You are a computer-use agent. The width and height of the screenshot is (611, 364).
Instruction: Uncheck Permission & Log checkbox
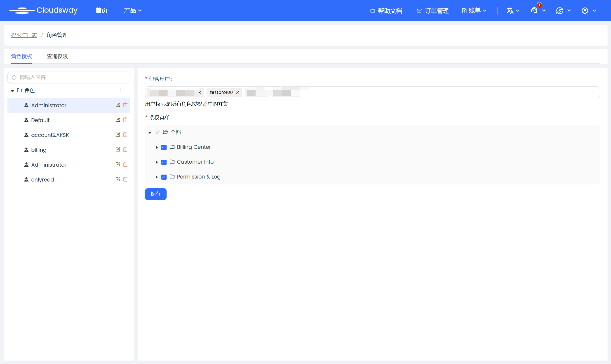pos(164,177)
